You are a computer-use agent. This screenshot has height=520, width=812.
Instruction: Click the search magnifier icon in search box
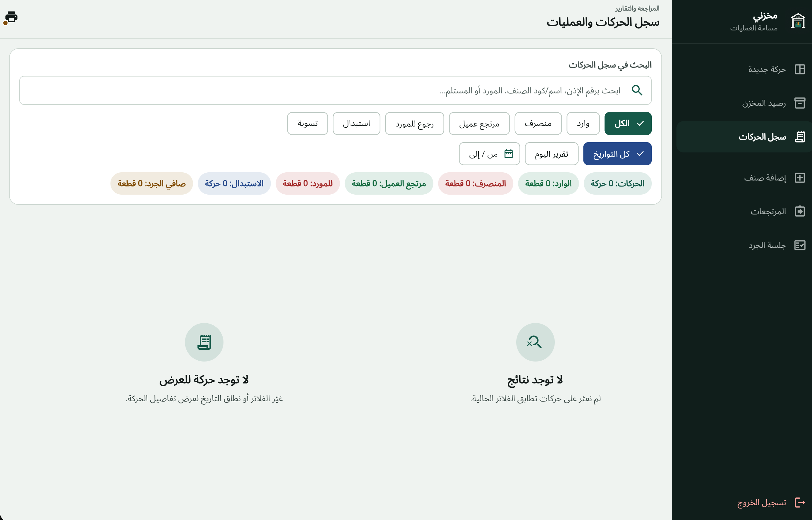637,90
